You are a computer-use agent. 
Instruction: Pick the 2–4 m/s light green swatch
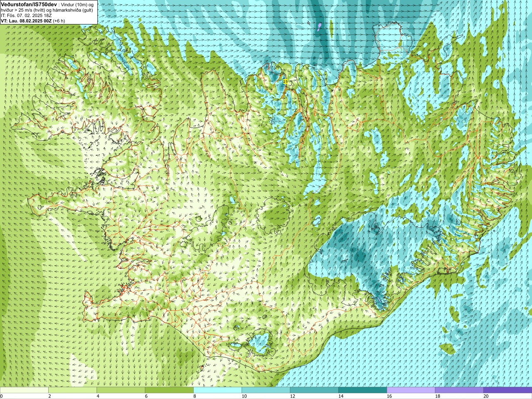coord(72,390)
